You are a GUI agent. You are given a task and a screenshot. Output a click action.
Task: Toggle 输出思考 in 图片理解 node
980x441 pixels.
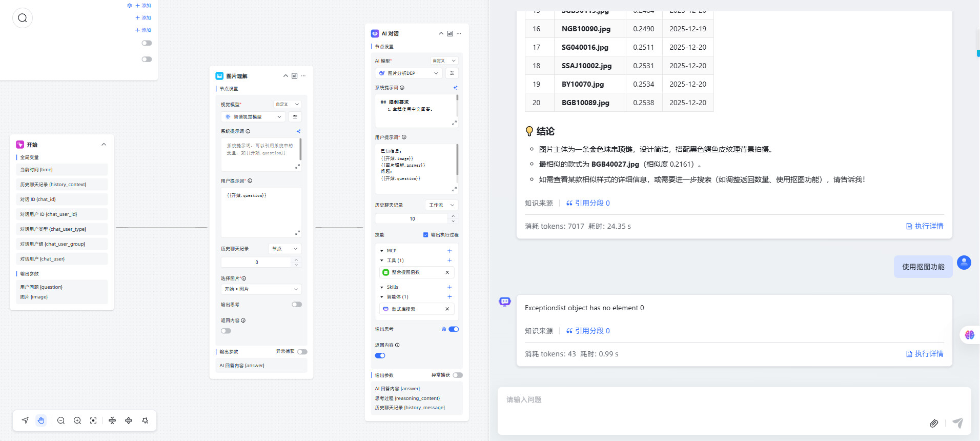(297, 305)
